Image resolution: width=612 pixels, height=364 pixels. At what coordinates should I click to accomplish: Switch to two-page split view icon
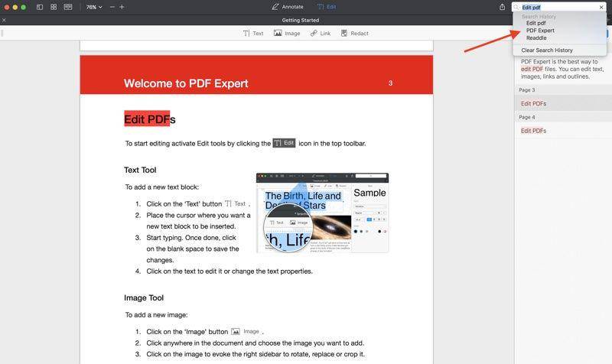coord(68,7)
